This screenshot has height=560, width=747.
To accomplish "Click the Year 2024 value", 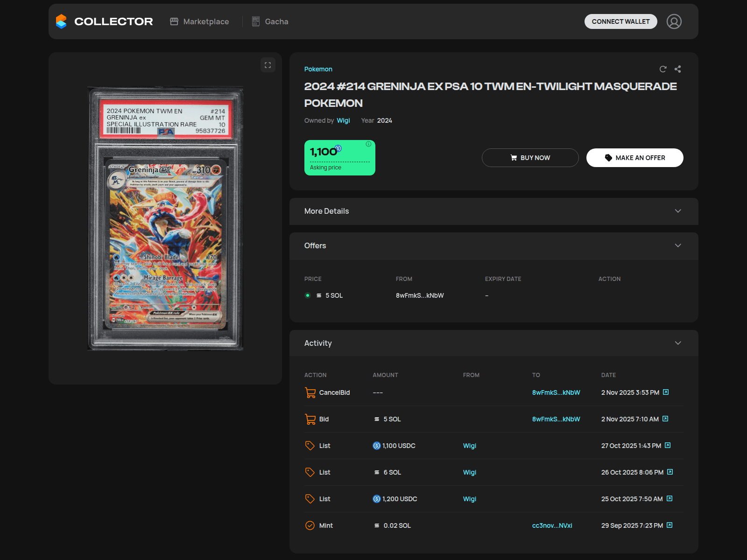I will coord(385,120).
